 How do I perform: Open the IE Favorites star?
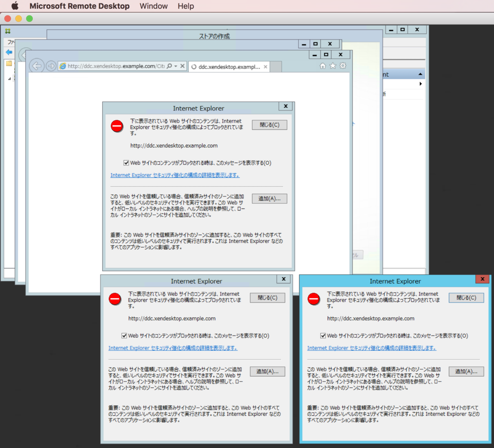coord(333,66)
